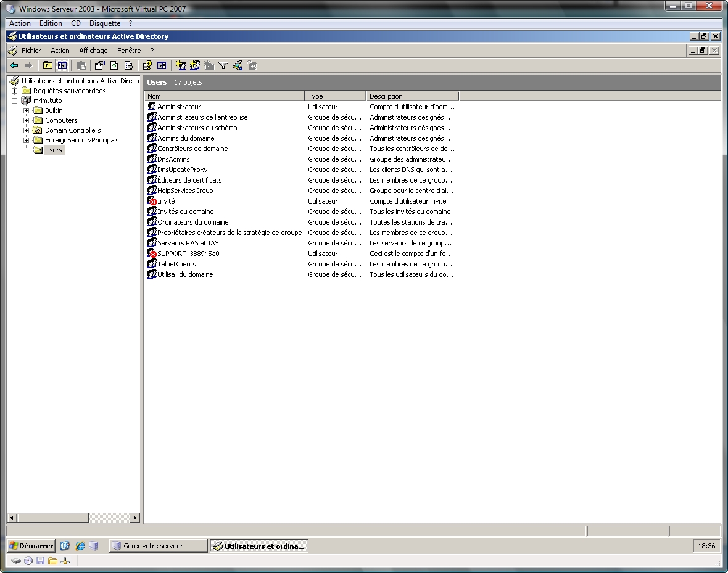This screenshot has height=573, width=728.
Task: Select the Builtin folder in the tree
Action: click(x=54, y=110)
